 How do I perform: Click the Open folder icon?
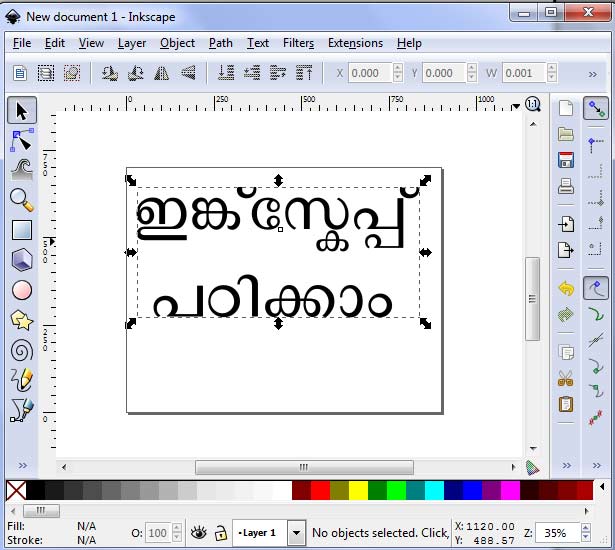(x=566, y=134)
